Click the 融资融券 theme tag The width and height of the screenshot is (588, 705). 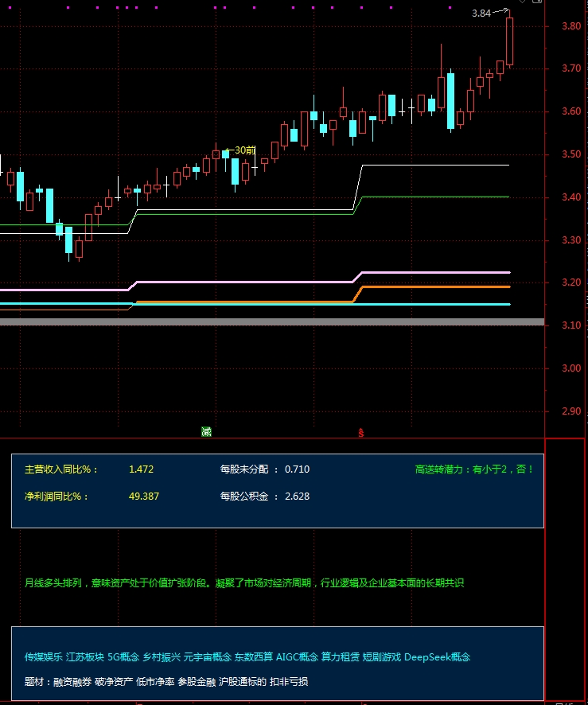(72, 682)
